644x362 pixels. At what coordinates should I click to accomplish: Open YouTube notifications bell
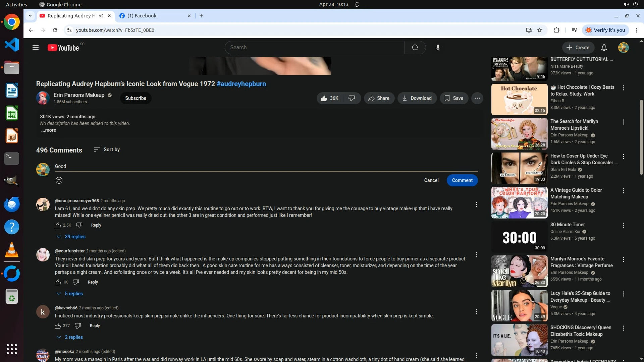[x=604, y=48]
